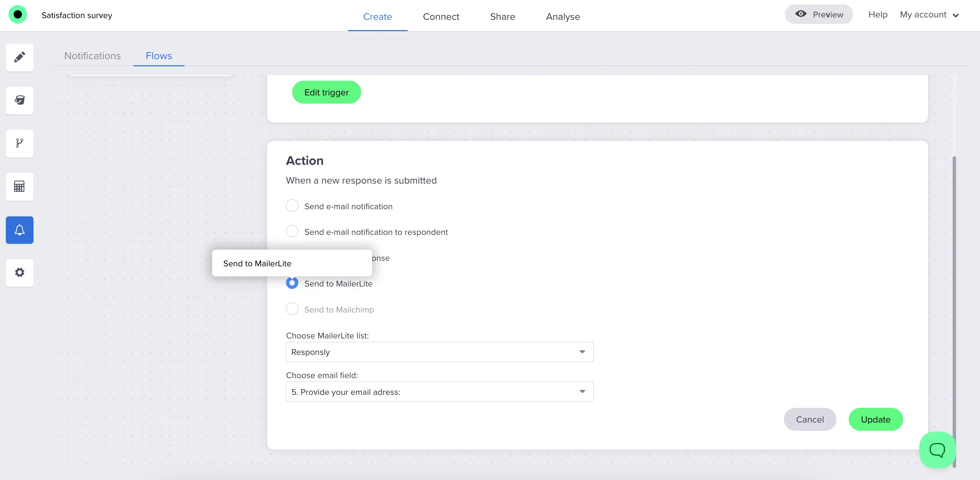The height and width of the screenshot is (480, 980).
Task: Open the paint bucket theme panel
Action: point(19,101)
